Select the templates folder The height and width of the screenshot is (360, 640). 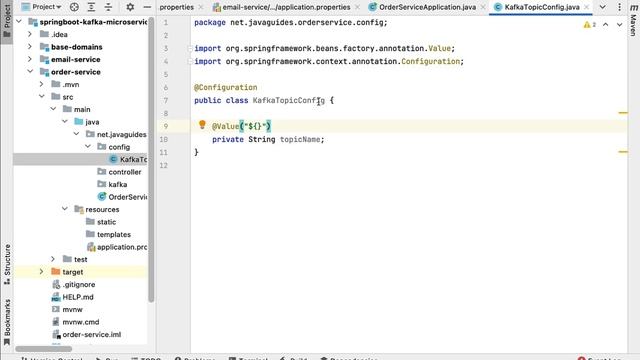pyautogui.click(x=109, y=234)
